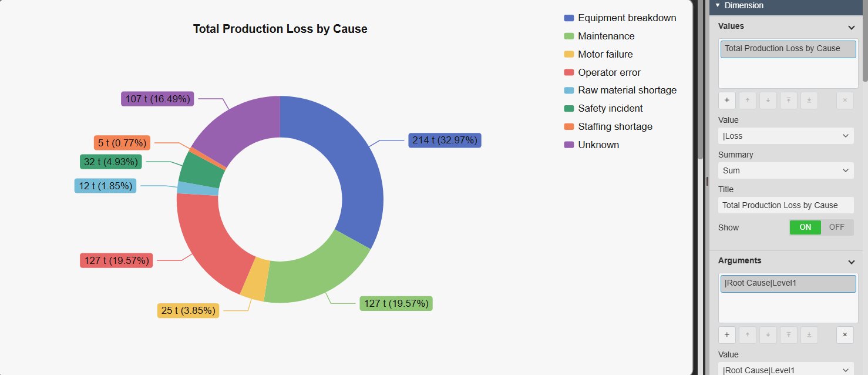This screenshot has height=375, width=868.
Task: Click the properties panel vertical scrollbar
Action: [865, 41]
